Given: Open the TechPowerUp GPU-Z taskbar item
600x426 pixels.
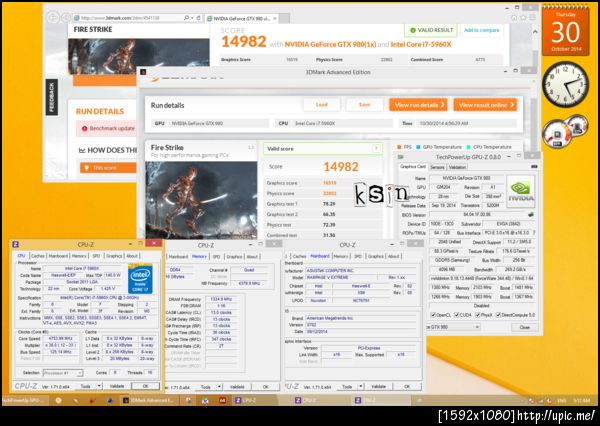Looking at the screenshot, I should tap(25, 400).
